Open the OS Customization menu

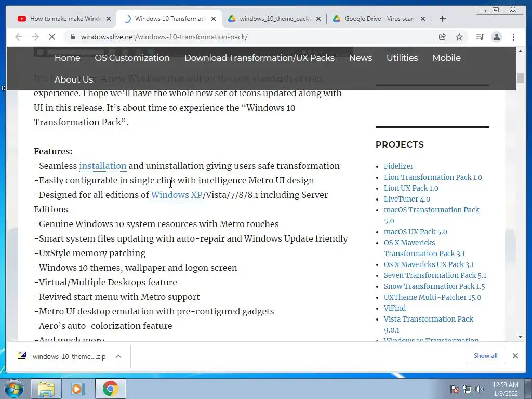point(132,58)
